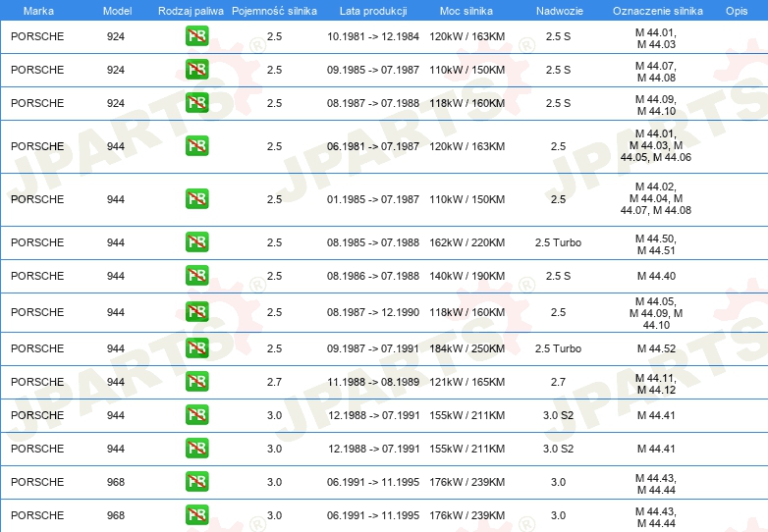
Task: Select engine code cell M 44.11, M 44.12
Action: (x=656, y=384)
